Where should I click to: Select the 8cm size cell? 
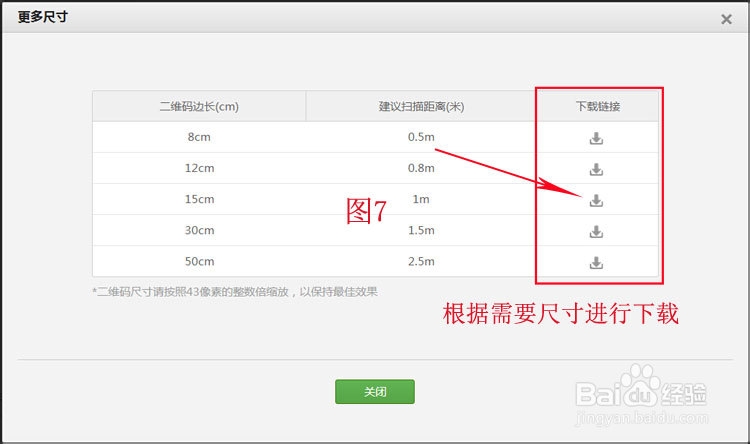[x=199, y=137]
